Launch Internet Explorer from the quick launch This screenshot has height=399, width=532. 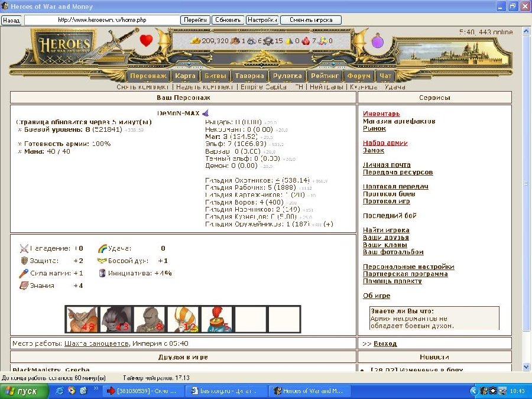tap(59, 391)
